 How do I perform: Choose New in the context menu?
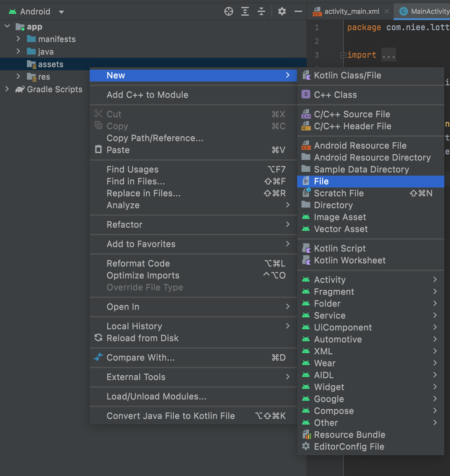click(x=193, y=76)
